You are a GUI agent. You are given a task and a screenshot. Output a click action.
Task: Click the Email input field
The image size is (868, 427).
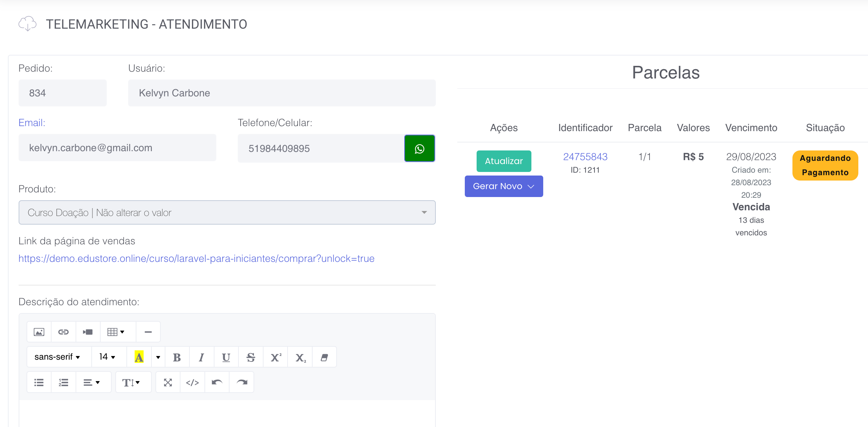pos(117,148)
